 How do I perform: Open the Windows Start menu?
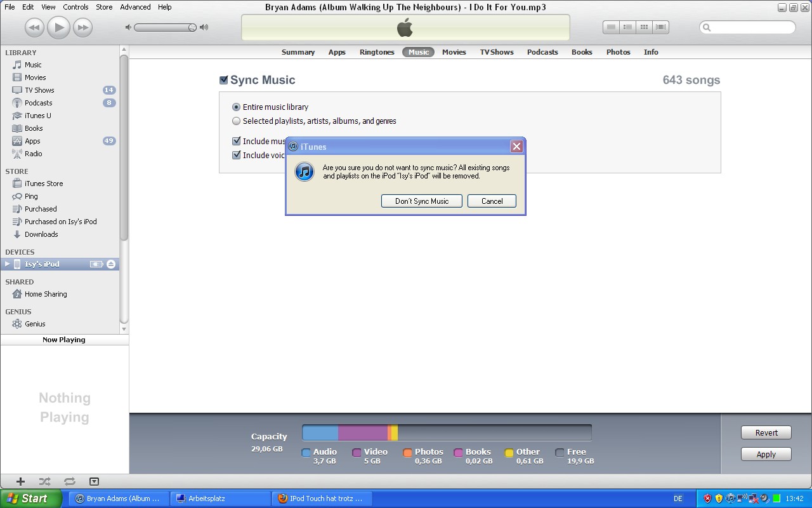[x=30, y=498]
